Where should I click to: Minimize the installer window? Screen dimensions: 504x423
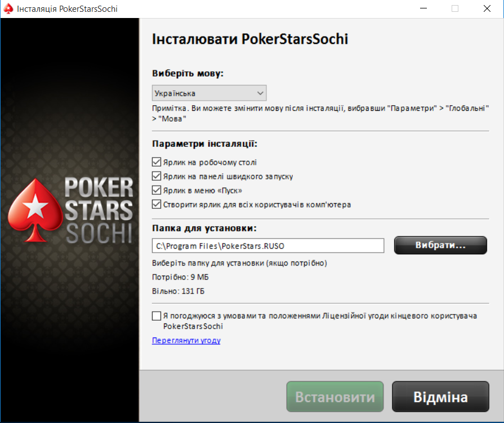point(423,8)
